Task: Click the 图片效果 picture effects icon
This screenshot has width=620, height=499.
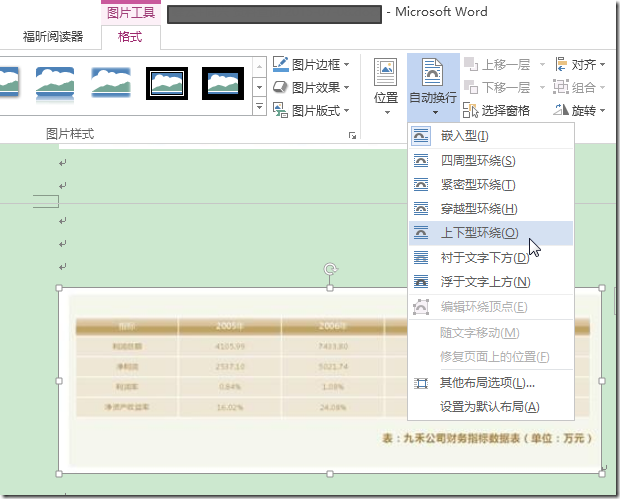Action: coord(280,87)
